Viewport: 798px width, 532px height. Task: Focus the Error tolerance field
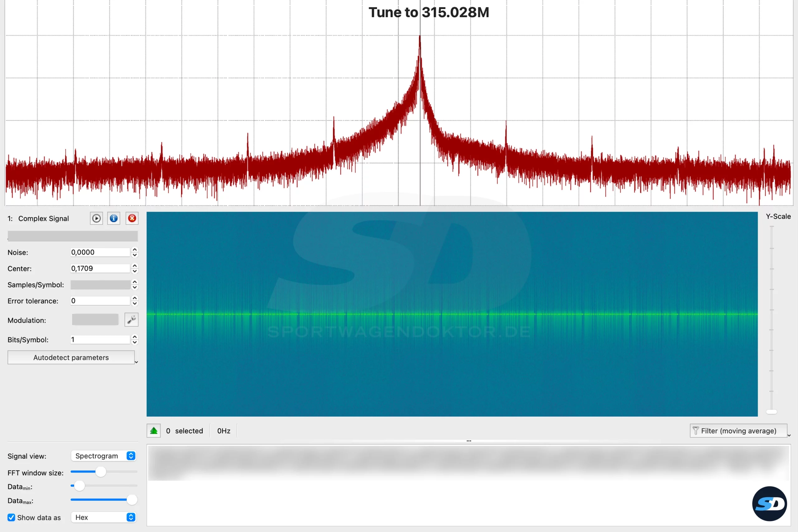(x=100, y=301)
